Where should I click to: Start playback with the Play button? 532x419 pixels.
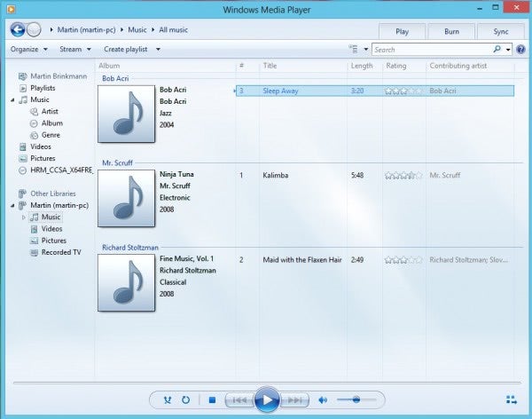[267, 400]
